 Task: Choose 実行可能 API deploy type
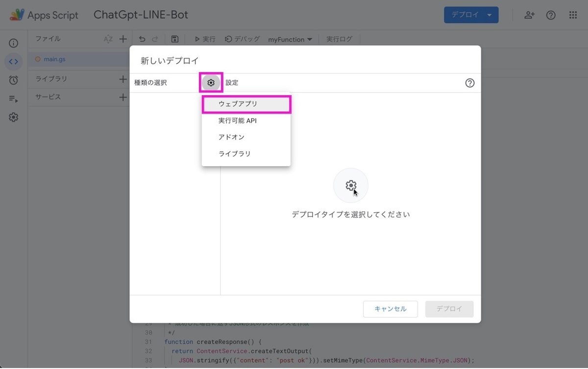tap(246, 121)
